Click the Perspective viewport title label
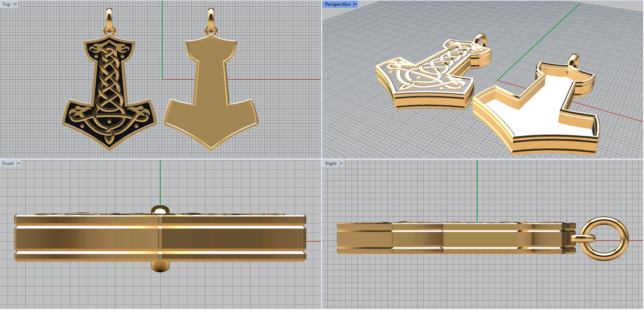The image size is (644, 311). tap(337, 4)
